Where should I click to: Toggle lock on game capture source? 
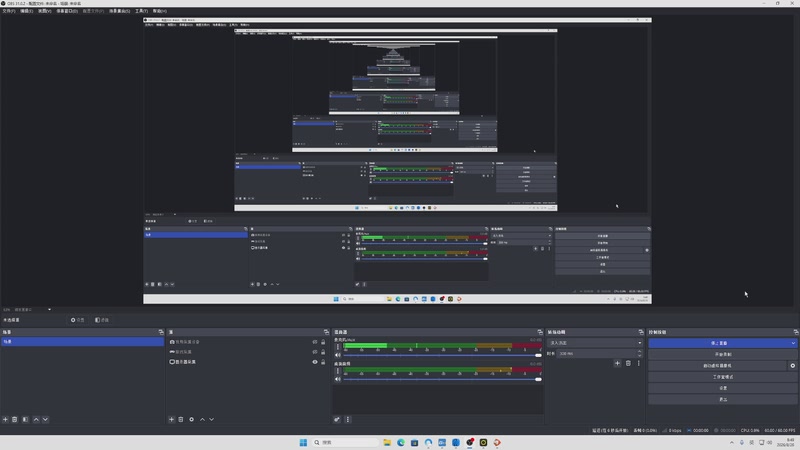[x=323, y=352]
